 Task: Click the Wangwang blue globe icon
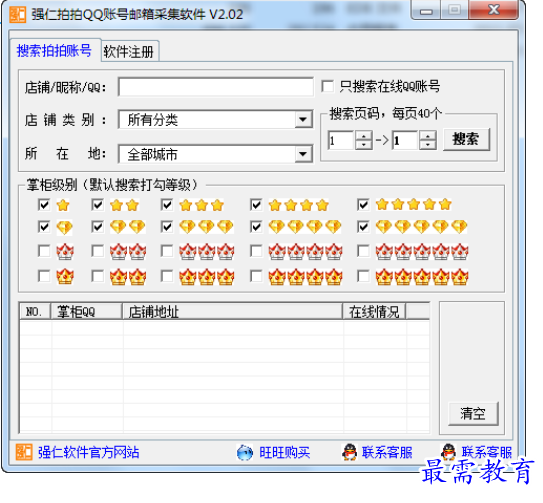(x=245, y=452)
